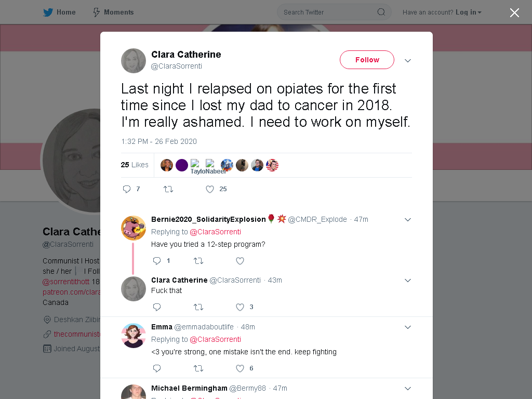Viewport: 532px width, 399px height.
Task: Open the dropdown chevron next to Follow
Action: click(x=408, y=60)
